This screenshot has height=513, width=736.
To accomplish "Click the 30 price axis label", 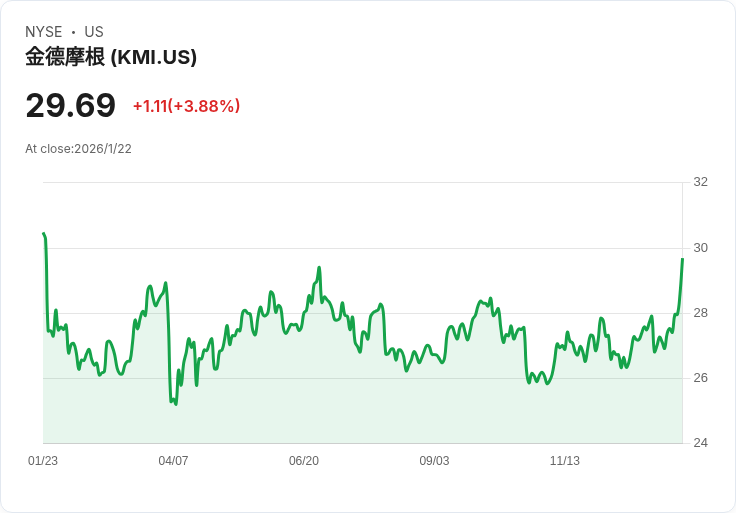I will [700, 248].
